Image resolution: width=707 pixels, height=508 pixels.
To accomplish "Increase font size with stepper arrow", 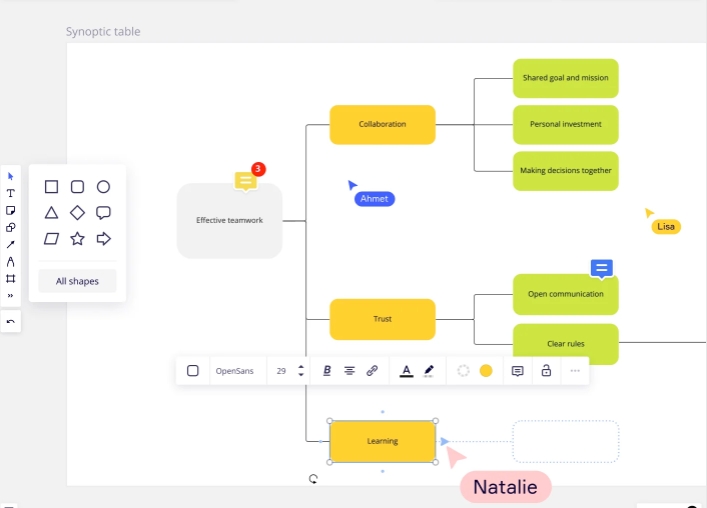I will click(301, 367).
